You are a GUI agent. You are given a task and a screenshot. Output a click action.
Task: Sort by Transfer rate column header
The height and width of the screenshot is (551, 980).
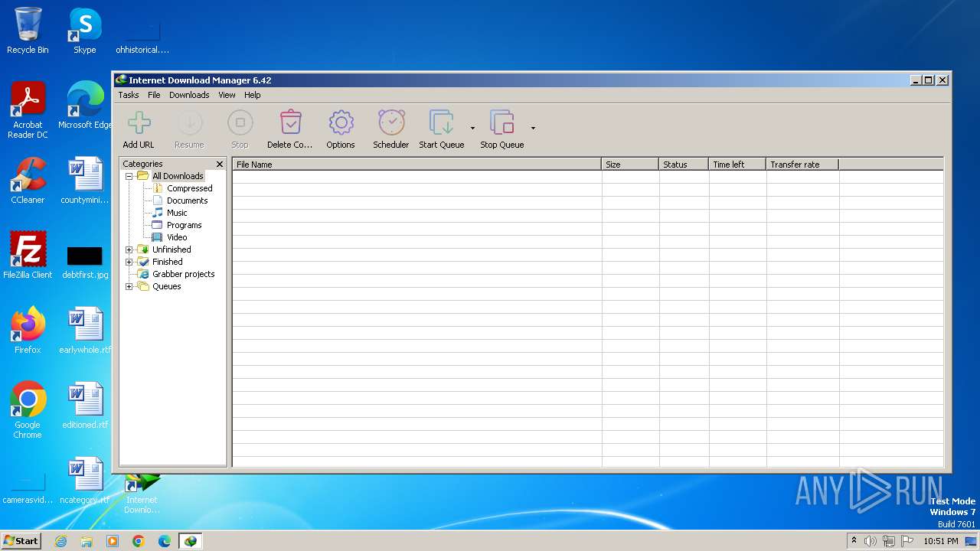802,165
